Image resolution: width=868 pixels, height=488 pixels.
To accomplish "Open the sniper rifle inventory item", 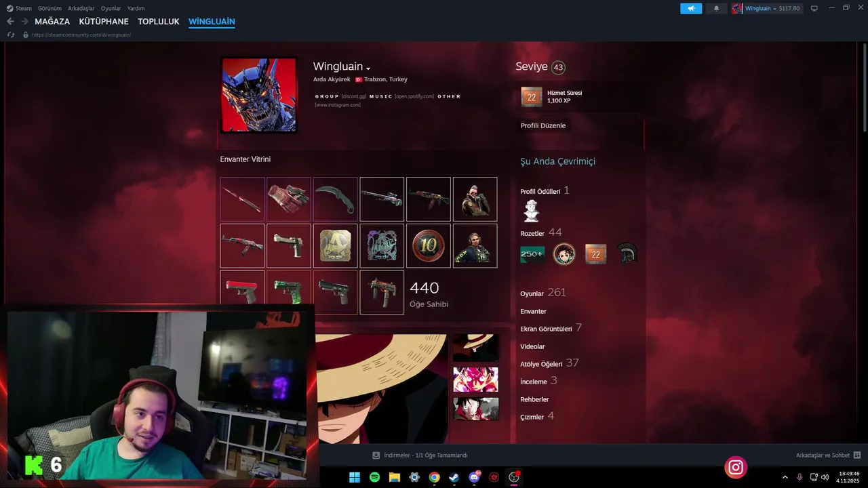I will coord(382,199).
